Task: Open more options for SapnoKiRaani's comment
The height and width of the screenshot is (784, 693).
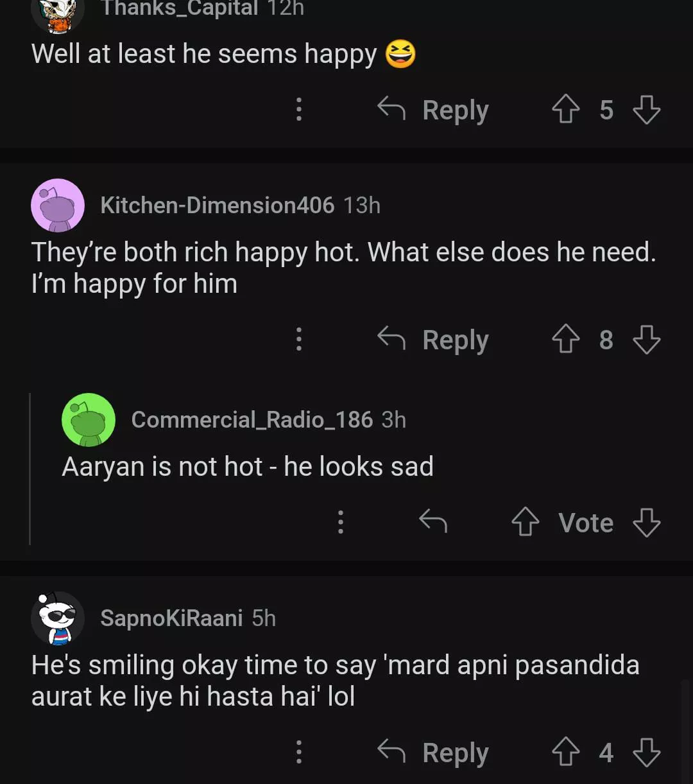Action: (x=298, y=753)
